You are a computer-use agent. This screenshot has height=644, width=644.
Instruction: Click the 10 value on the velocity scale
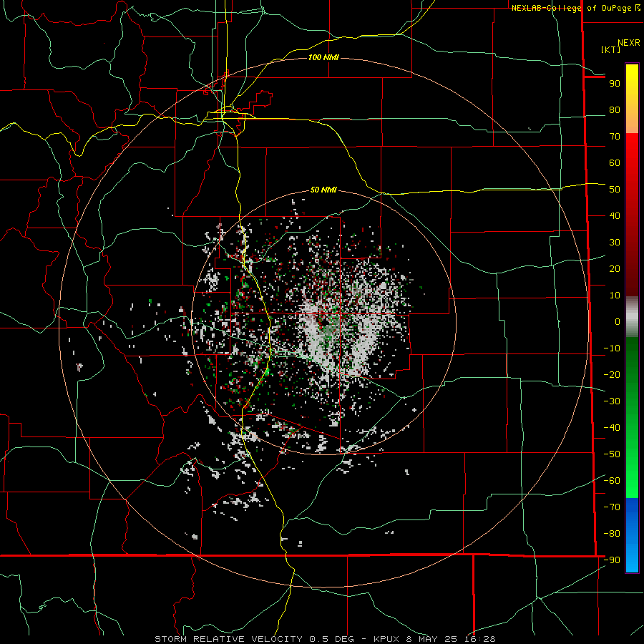[615, 296]
